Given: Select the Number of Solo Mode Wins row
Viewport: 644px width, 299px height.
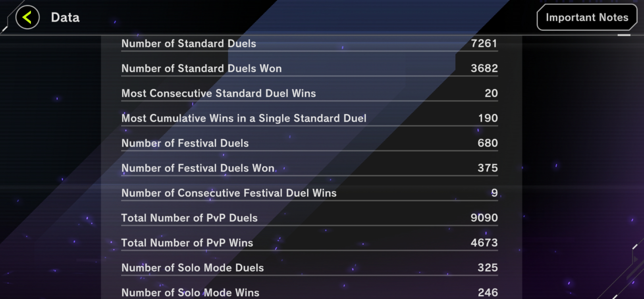Looking at the screenshot, I should 309,293.
